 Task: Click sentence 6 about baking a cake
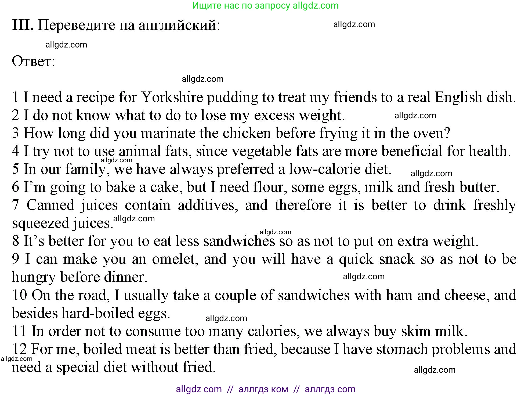[x=255, y=187]
